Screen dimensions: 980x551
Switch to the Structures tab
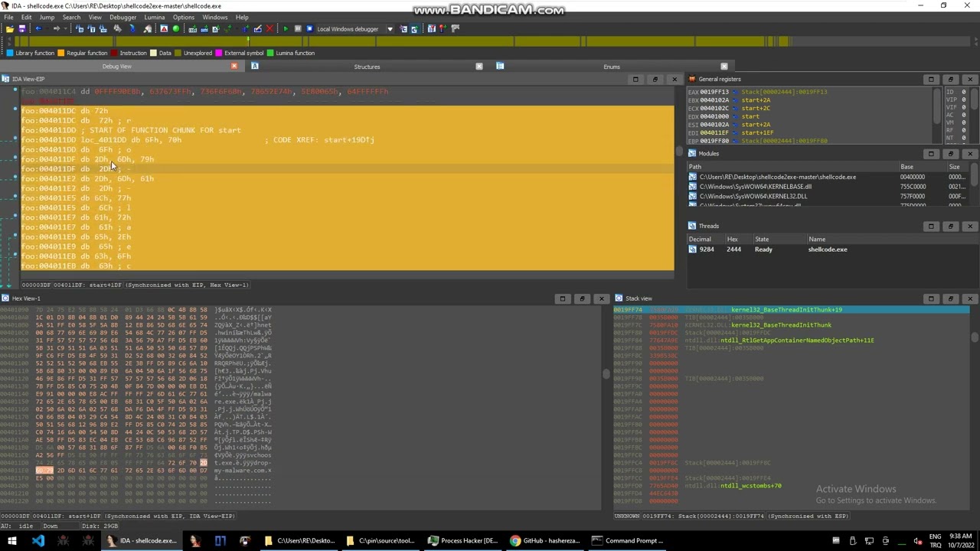(x=367, y=67)
